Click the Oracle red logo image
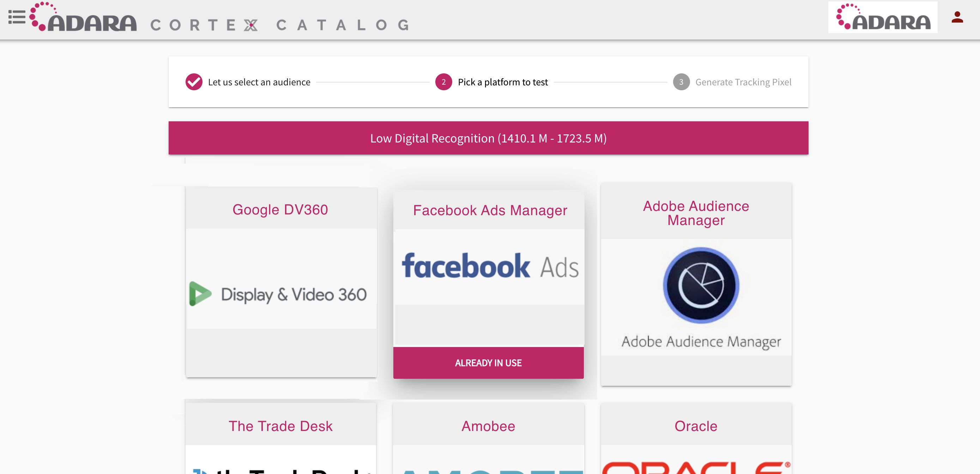Screen dimensions: 980x474 696,468
